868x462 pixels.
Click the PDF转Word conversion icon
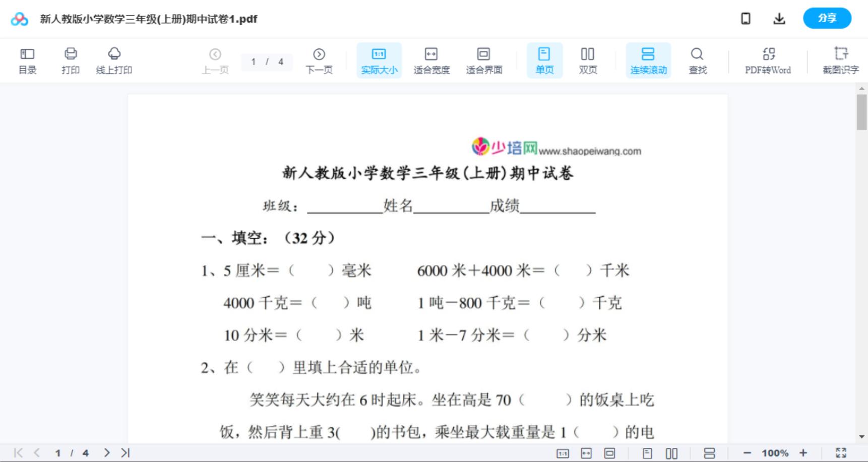pyautogui.click(x=767, y=59)
